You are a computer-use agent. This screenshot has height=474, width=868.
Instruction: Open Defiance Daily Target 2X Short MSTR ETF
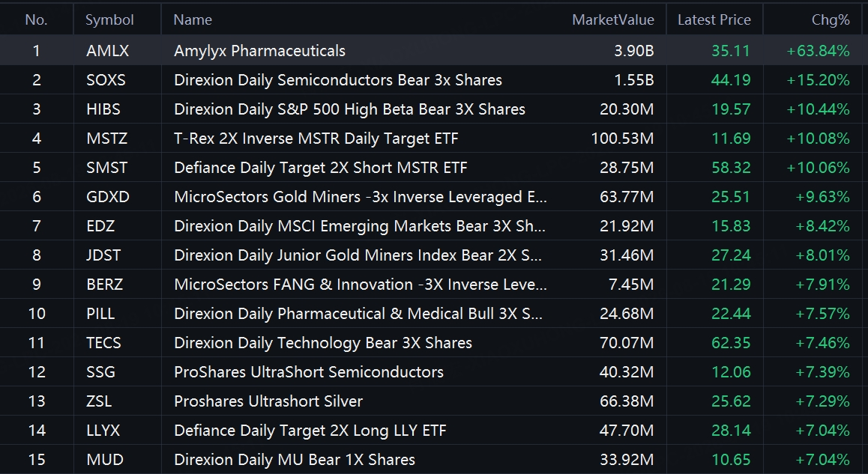click(321, 168)
